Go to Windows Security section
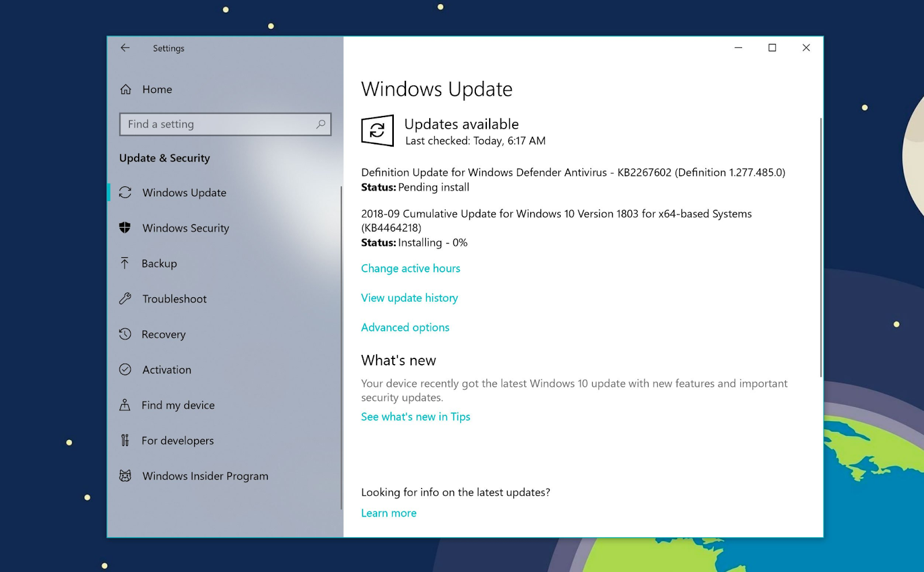The height and width of the screenshot is (572, 924). [x=186, y=228]
